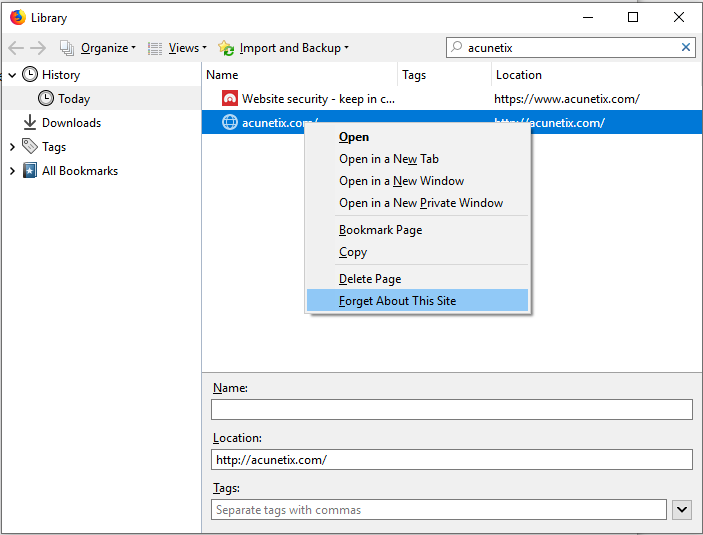The image size is (703, 535).
Task: Choose Open in a New Private Window
Action: [417, 203]
